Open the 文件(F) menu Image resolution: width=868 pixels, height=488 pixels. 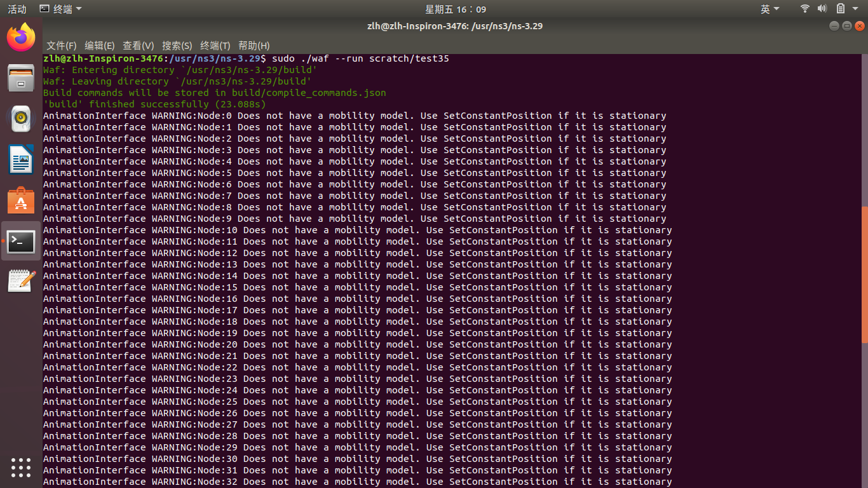tap(61, 46)
